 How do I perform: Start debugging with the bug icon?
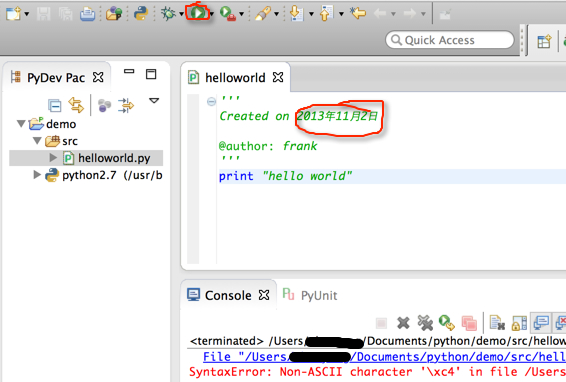(x=168, y=13)
